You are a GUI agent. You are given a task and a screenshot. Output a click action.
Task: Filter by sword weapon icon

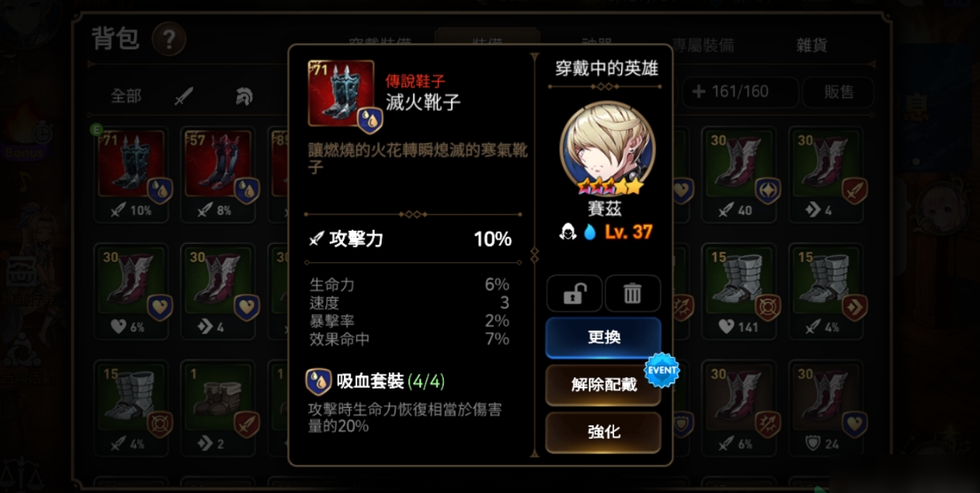click(x=183, y=96)
